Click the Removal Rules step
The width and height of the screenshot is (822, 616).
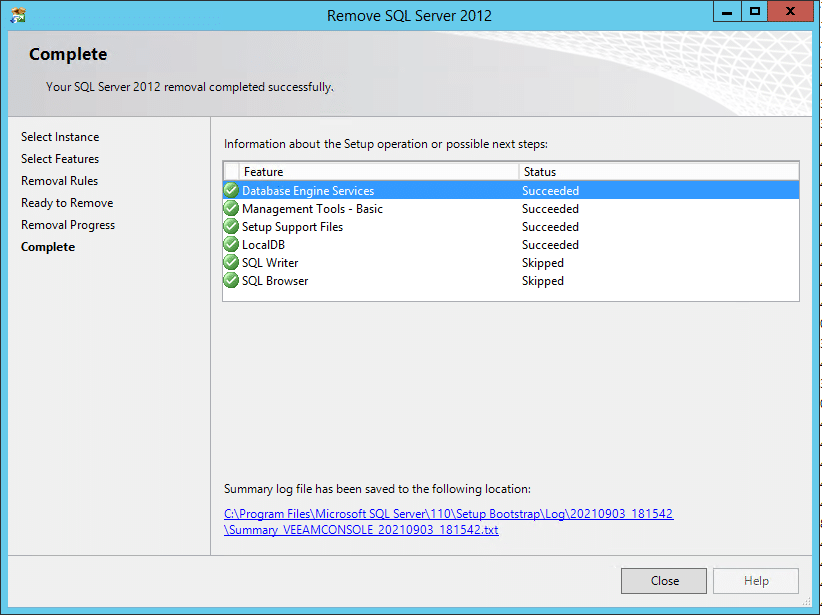tap(59, 181)
